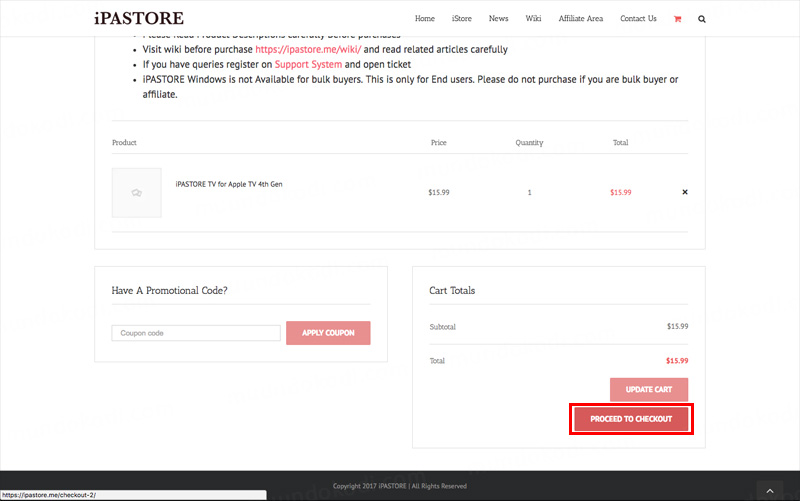Open the Contact Us menu item
Screen dimensions: 800x501
[638, 18]
